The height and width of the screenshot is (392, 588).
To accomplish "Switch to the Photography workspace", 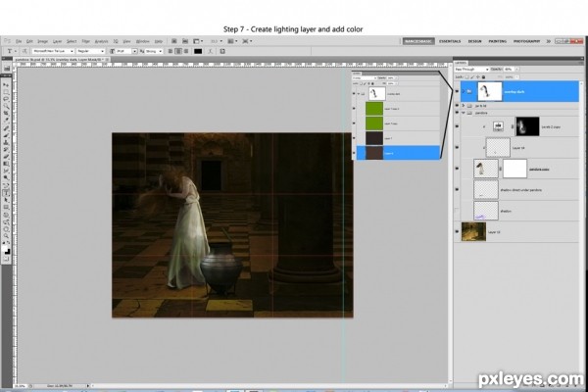I will [526, 41].
